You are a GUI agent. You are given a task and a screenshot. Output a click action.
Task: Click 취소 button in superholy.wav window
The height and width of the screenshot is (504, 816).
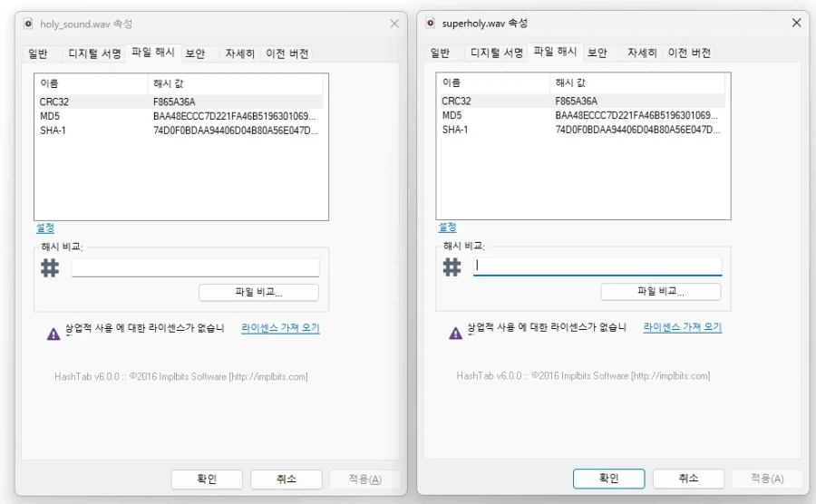[688, 478]
